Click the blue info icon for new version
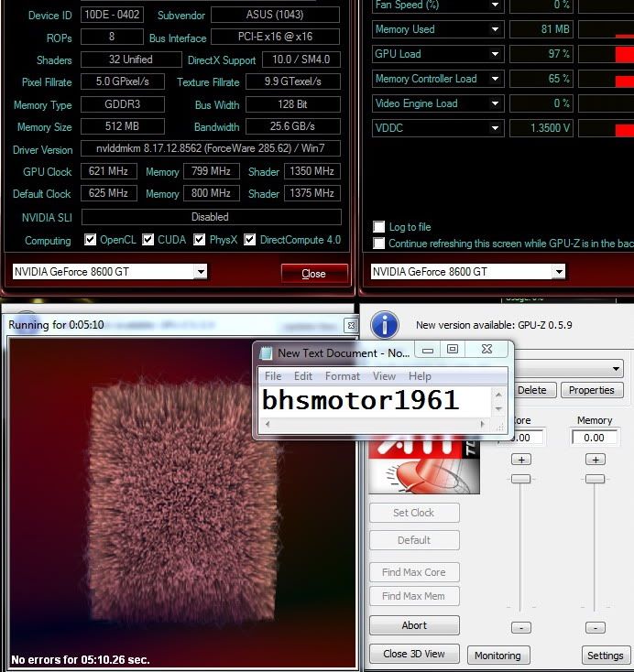The height and width of the screenshot is (672, 634). [385, 324]
